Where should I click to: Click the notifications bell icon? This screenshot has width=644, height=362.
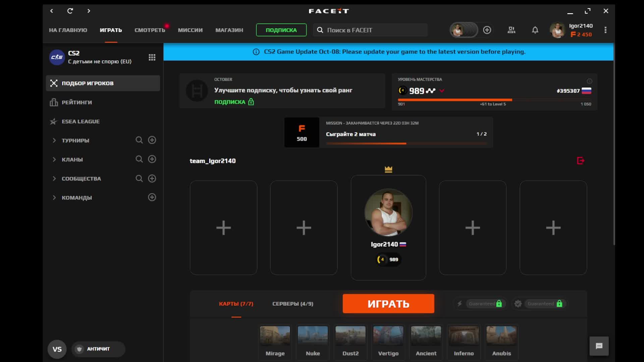(x=535, y=30)
